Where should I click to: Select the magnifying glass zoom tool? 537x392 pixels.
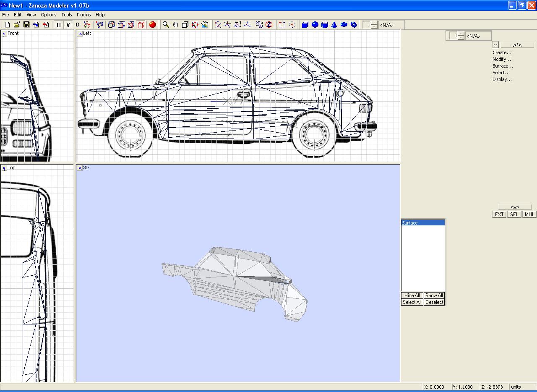click(166, 25)
